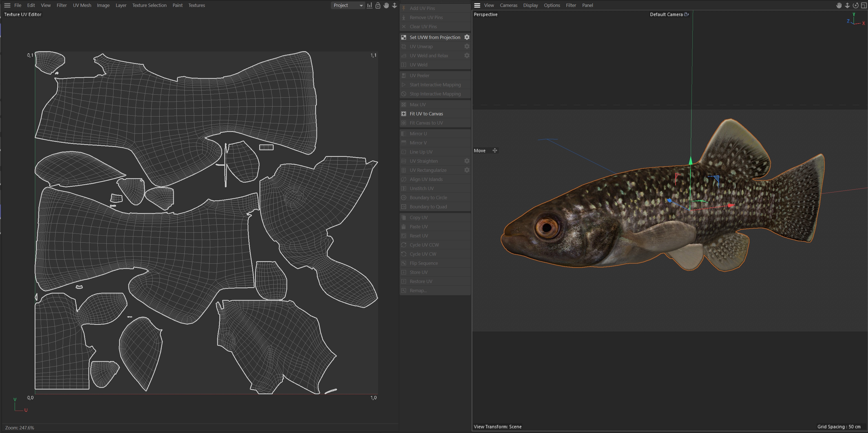The width and height of the screenshot is (868, 433).
Task: Click the orbit camera icon in the viewport
Action: click(855, 5)
